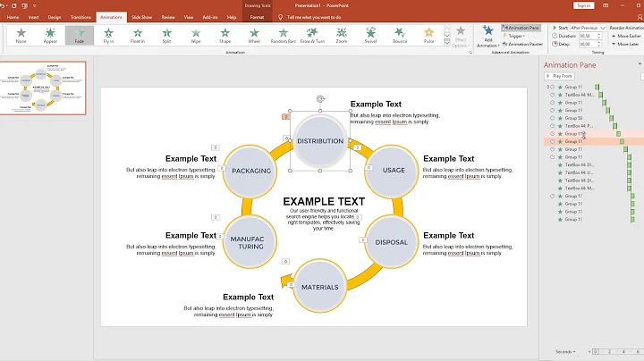Apply the Bounce animation effect

click(400, 35)
